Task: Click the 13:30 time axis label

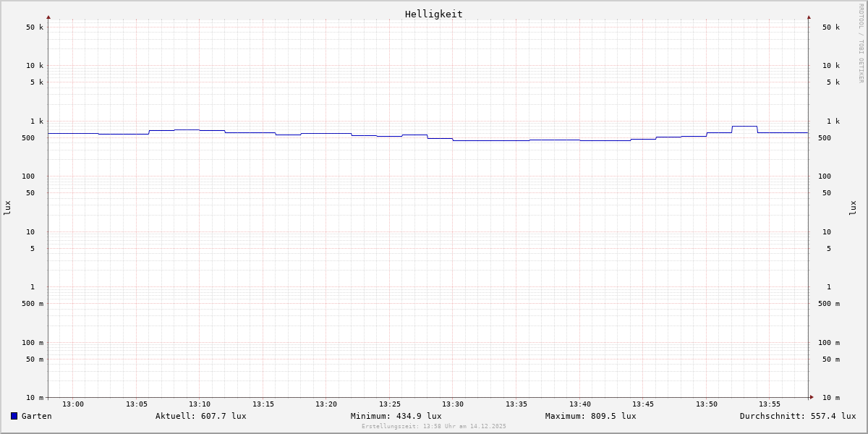Action: (x=453, y=404)
